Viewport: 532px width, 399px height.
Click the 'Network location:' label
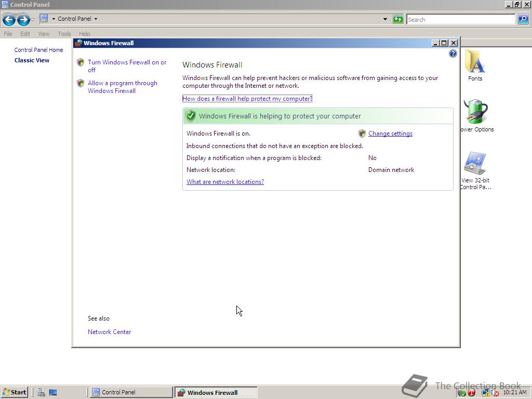click(211, 170)
